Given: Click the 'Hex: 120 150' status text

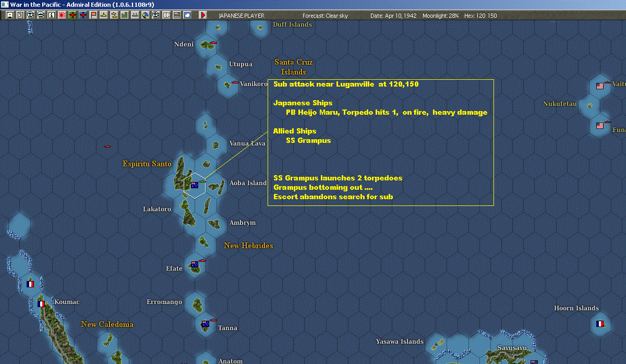Looking at the screenshot, I should [x=480, y=16].
